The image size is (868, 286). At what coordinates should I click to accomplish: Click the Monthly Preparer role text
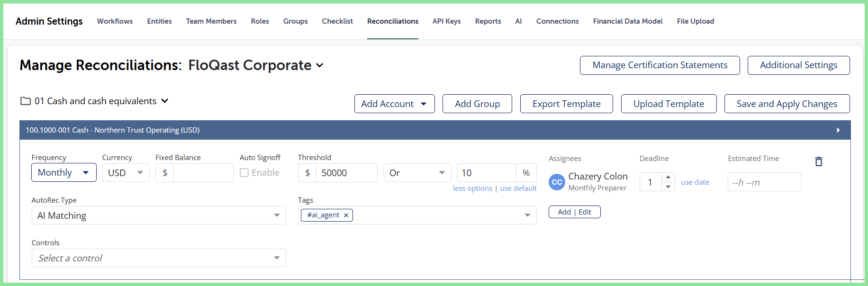(x=597, y=188)
